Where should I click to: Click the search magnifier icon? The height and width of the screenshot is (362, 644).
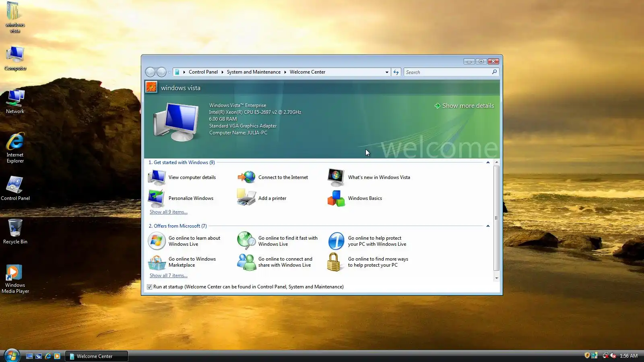pos(494,72)
